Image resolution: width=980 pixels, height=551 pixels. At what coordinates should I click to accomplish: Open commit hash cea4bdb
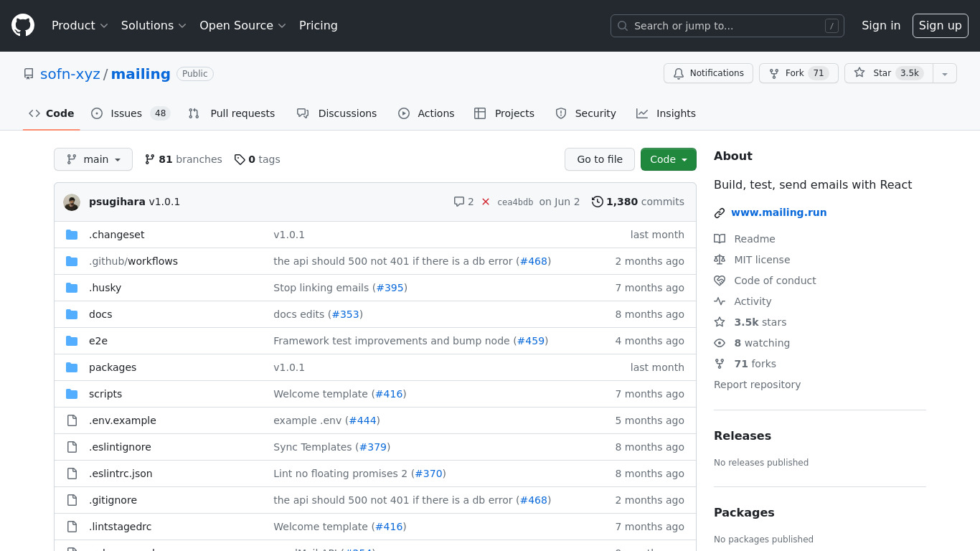515,202
